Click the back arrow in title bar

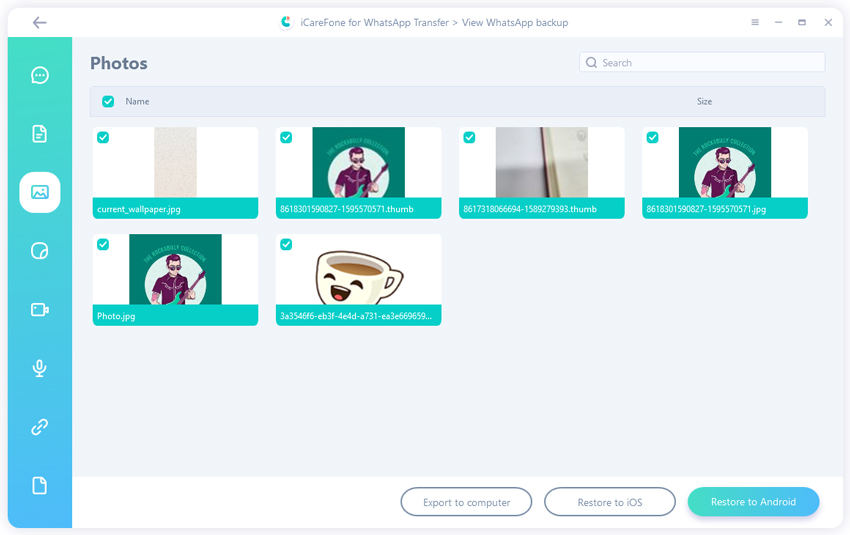tap(39, 22)
